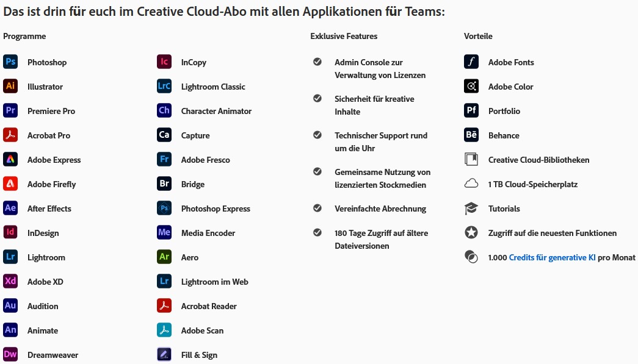
Task: Click the Capture Ca icon
Action: 164,135
